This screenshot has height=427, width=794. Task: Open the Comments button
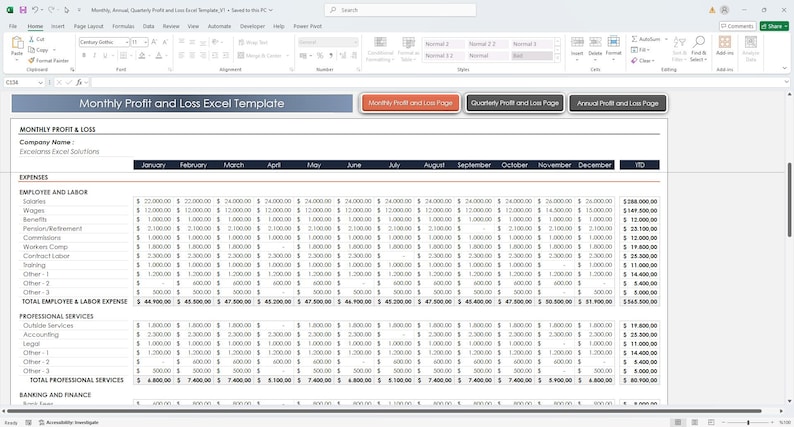tap(737, 26)
